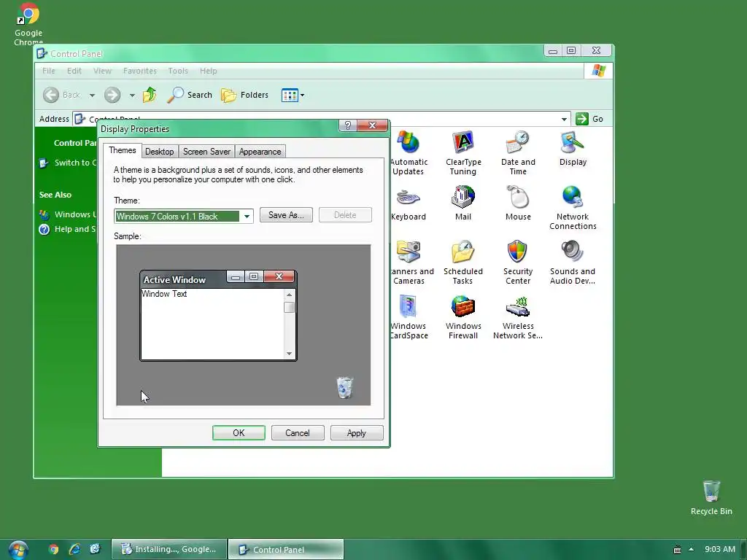Open Network Connections icon
Viewport: 747px width, 560px height.
click(573, 208)
